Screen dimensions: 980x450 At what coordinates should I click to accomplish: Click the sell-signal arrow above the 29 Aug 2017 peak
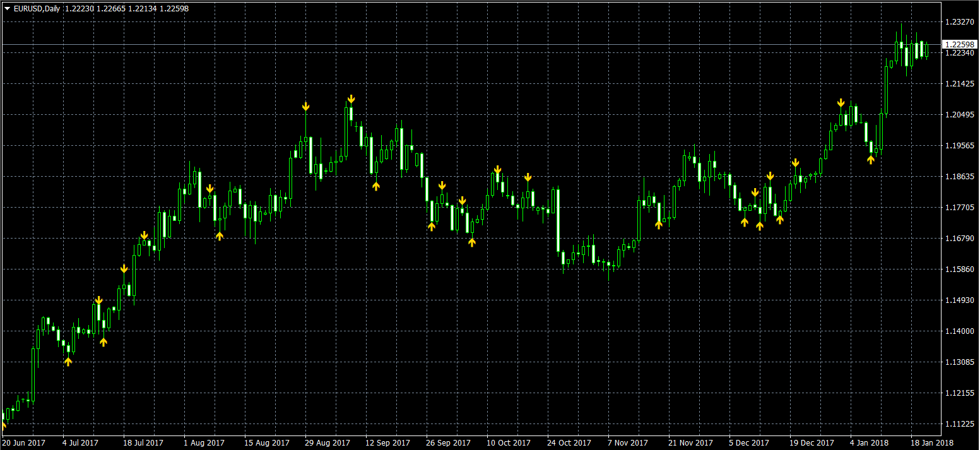point(305,106)
